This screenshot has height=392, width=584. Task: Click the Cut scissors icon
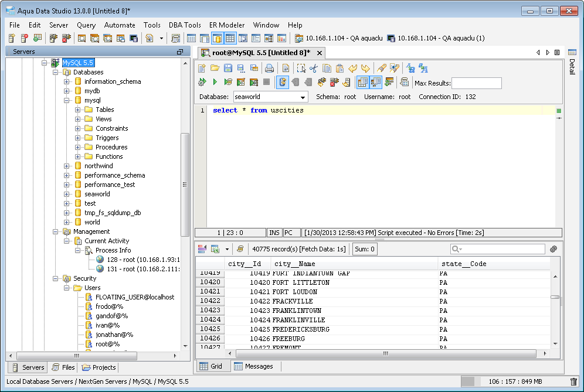(x=314, y=68)
